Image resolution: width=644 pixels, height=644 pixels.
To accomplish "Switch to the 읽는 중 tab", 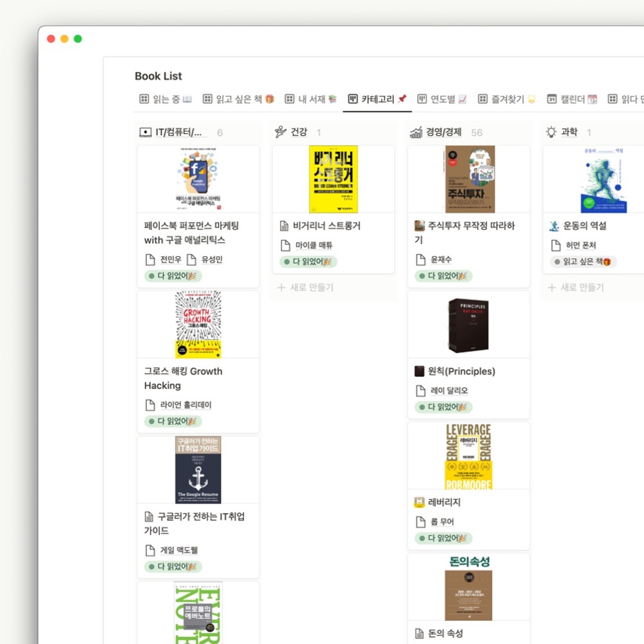I will click(166, 99).
